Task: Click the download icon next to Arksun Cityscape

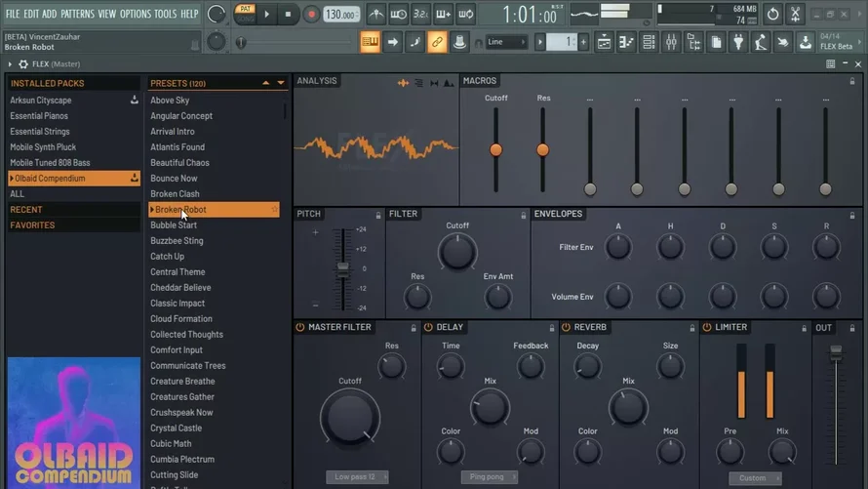Action: [x=135, y=101]
